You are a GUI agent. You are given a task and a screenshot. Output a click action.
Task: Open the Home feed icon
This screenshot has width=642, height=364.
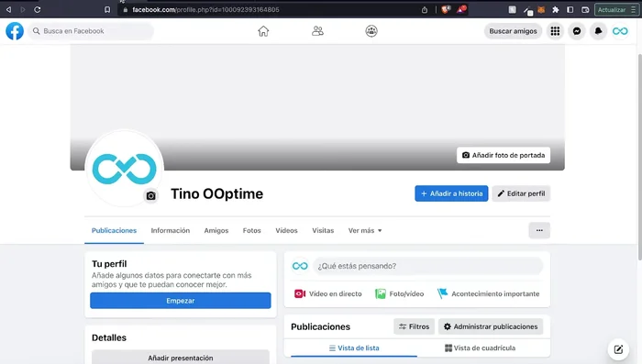tap(263, 31)
